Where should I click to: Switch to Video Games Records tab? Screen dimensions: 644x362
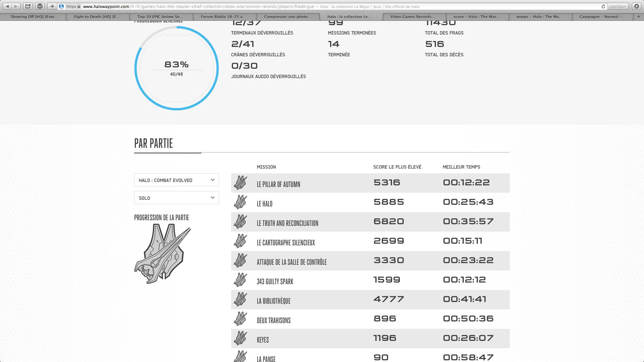click(412, 16)
